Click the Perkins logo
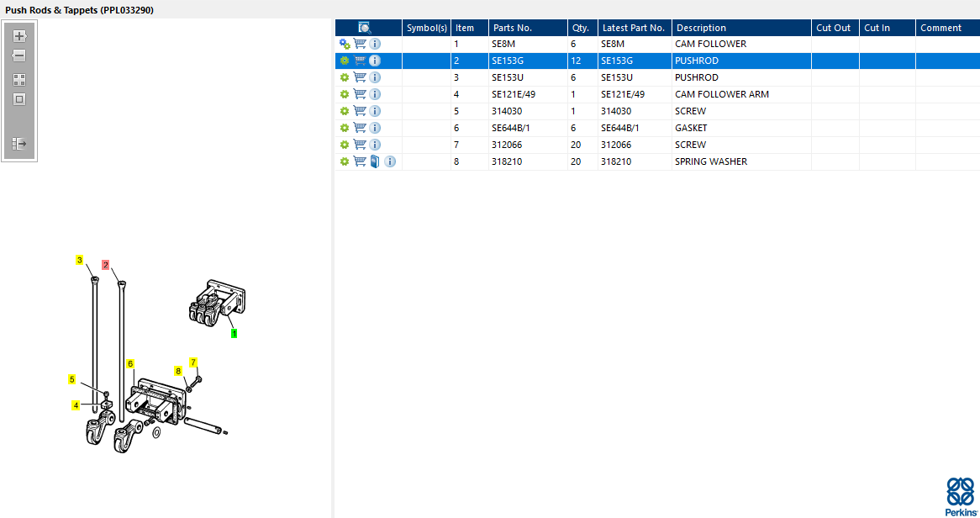 tap(961, 497)
